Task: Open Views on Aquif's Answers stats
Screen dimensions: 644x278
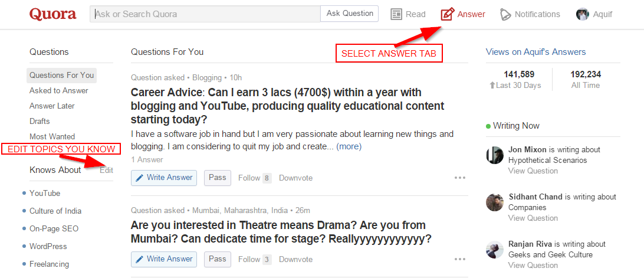Action: (x=535, y=52)
